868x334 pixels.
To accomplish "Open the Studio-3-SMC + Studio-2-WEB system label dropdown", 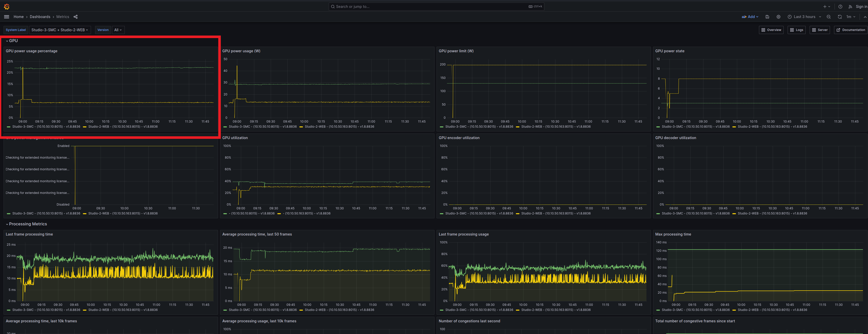I will (60, 30).
